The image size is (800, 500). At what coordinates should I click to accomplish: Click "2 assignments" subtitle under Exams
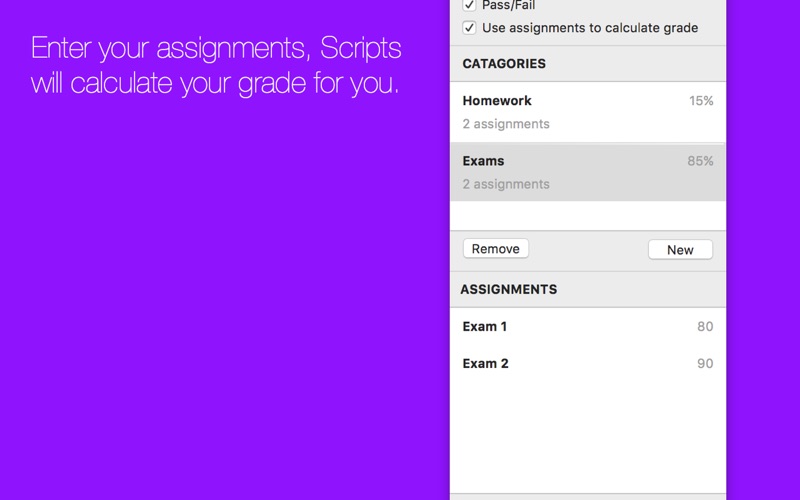pos(506,184)
